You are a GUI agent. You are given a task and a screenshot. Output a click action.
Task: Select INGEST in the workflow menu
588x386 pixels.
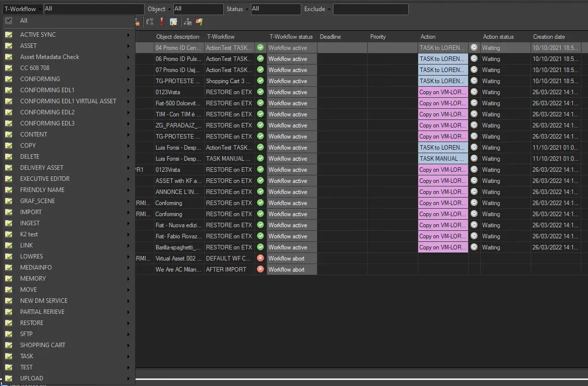[30, 223]
